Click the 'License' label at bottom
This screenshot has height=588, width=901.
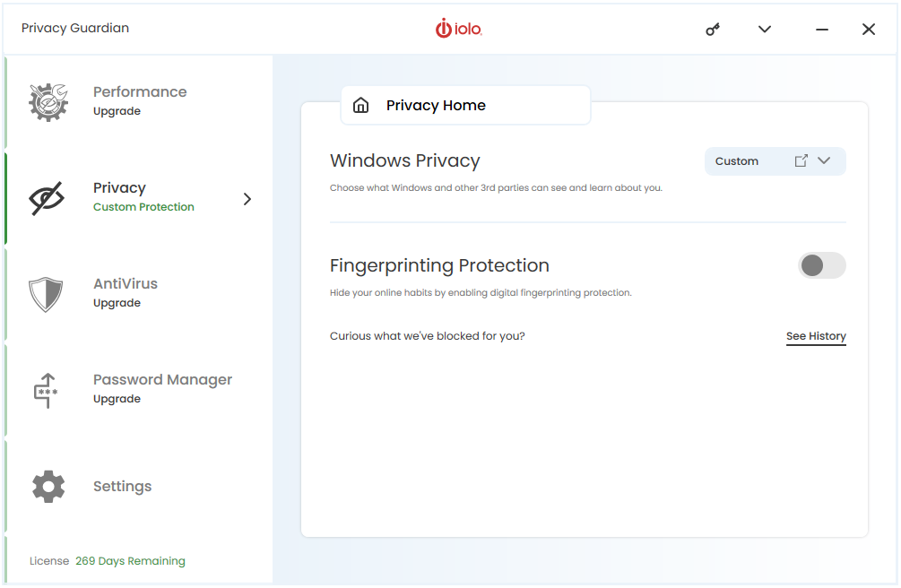[49, 561]
